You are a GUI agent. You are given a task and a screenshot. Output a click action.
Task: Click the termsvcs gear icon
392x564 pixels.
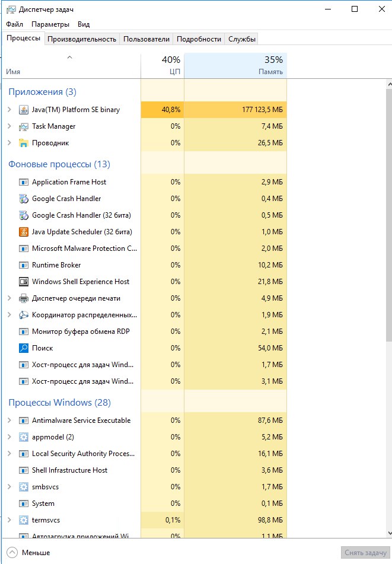23,520
